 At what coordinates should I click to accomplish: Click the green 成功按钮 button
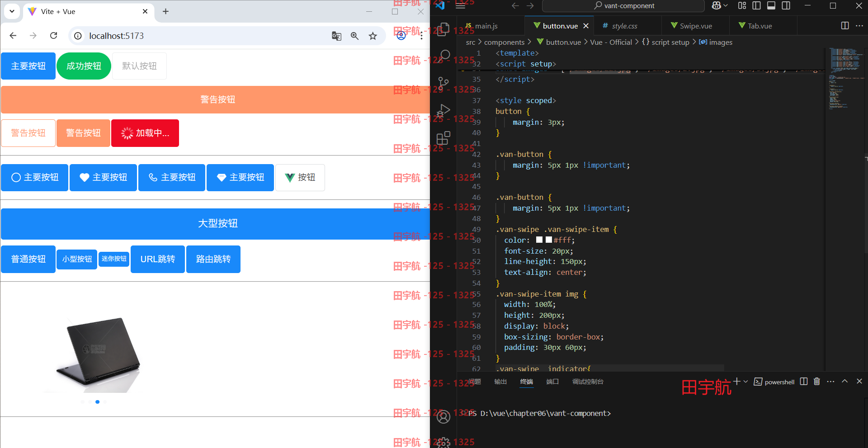pos(84,66)
